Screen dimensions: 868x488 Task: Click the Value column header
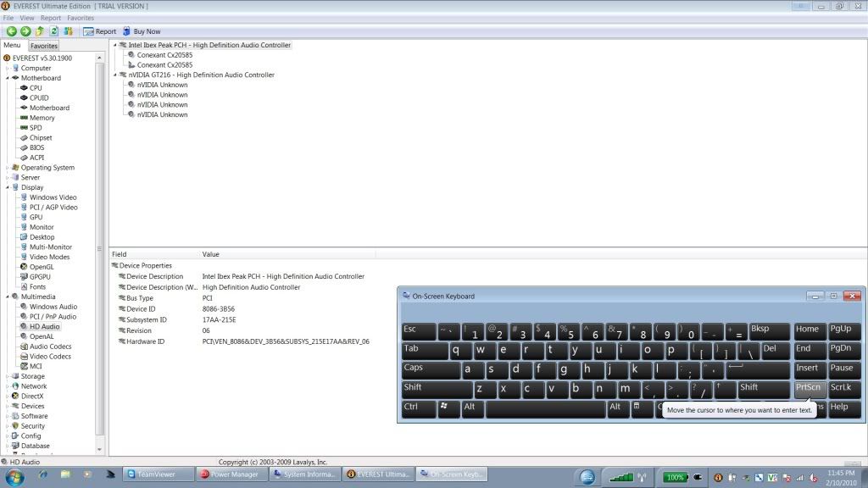[x=288, y=254]
